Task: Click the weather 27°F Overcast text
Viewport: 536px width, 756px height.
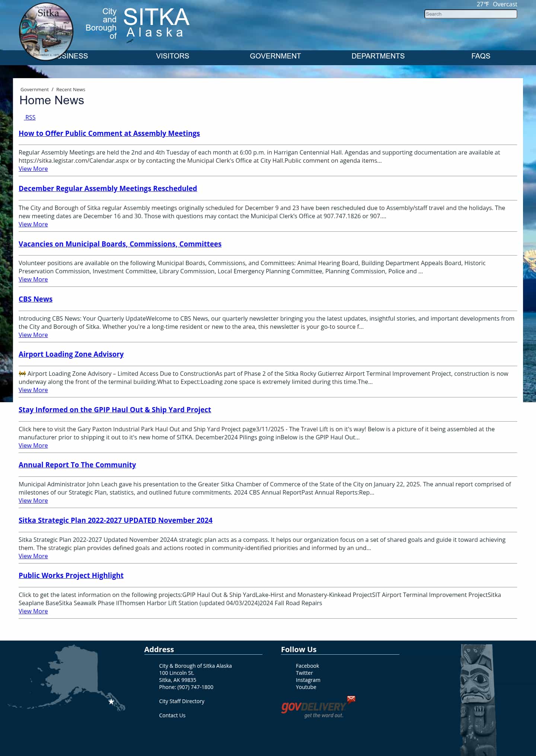Action: tap(497, 4)
